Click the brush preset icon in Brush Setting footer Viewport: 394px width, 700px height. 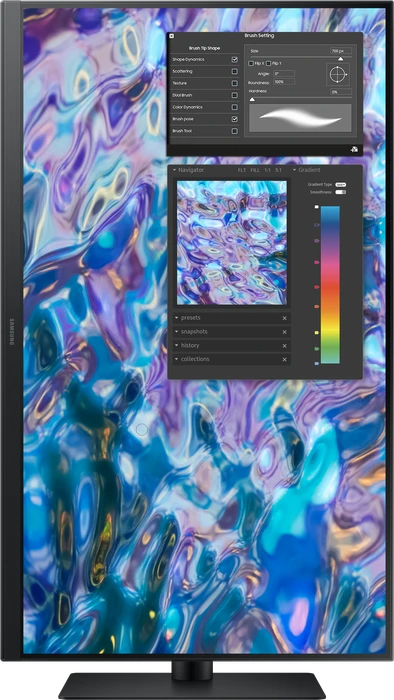pos(354,150)
